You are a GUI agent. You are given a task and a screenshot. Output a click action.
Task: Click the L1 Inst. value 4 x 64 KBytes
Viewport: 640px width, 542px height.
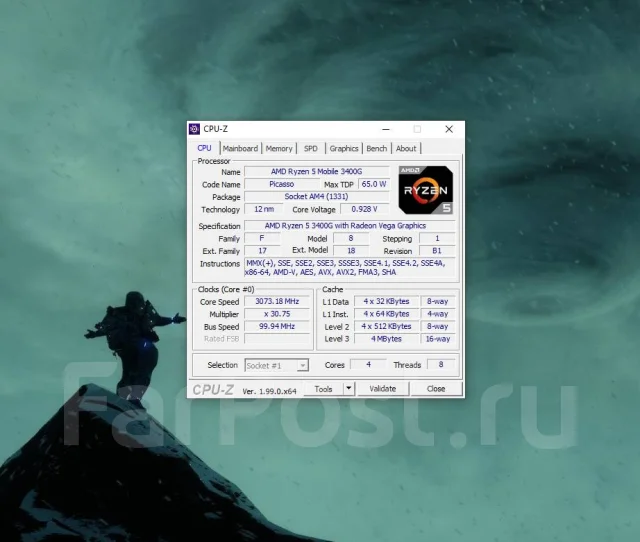[386, 314]
